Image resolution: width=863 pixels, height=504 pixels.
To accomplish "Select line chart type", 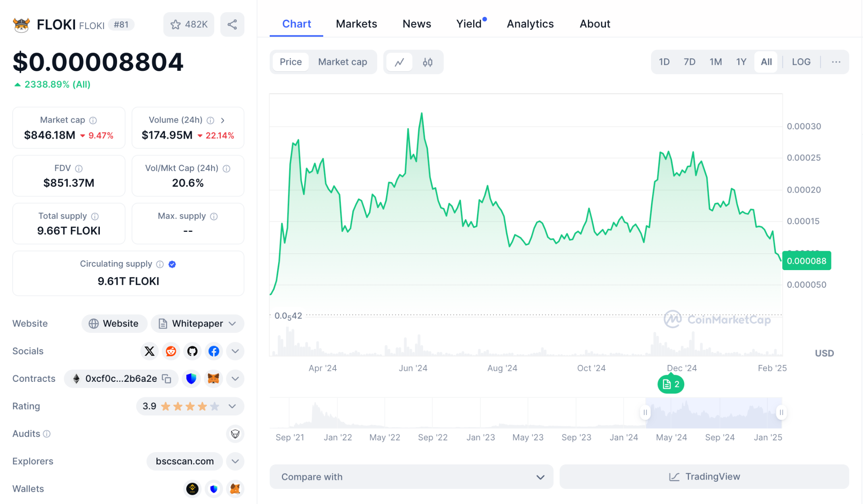I will [399, 62].
